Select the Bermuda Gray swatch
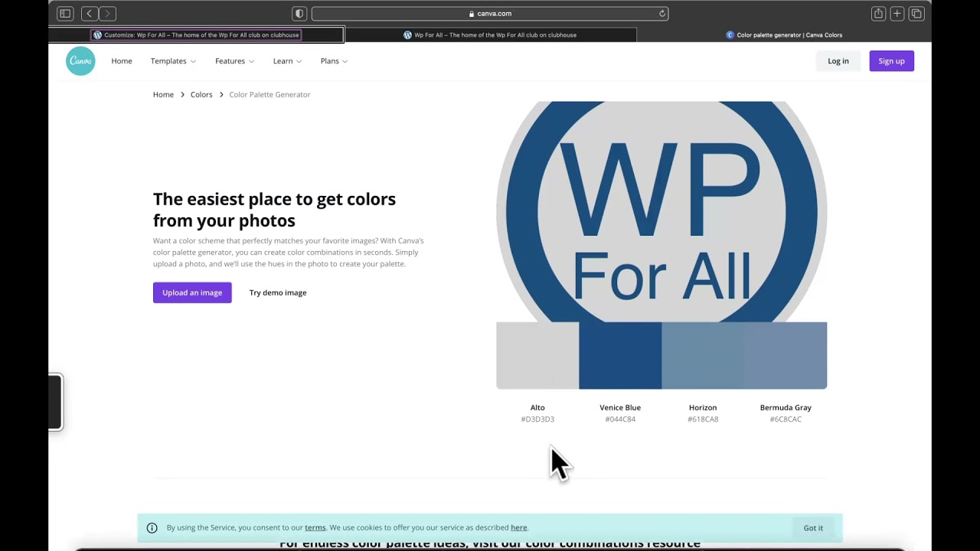 click(786, 356)
